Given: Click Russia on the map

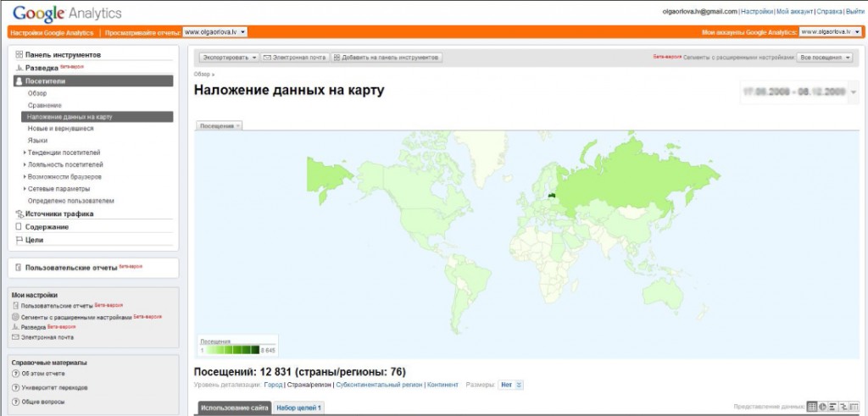Looking at the screenshot, I should (x=631, y=177).
